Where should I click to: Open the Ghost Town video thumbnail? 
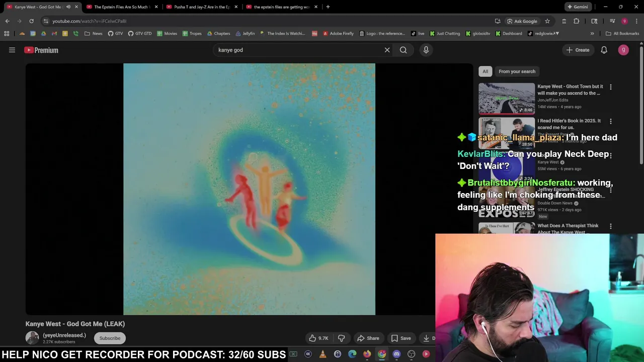pos(506,99)
